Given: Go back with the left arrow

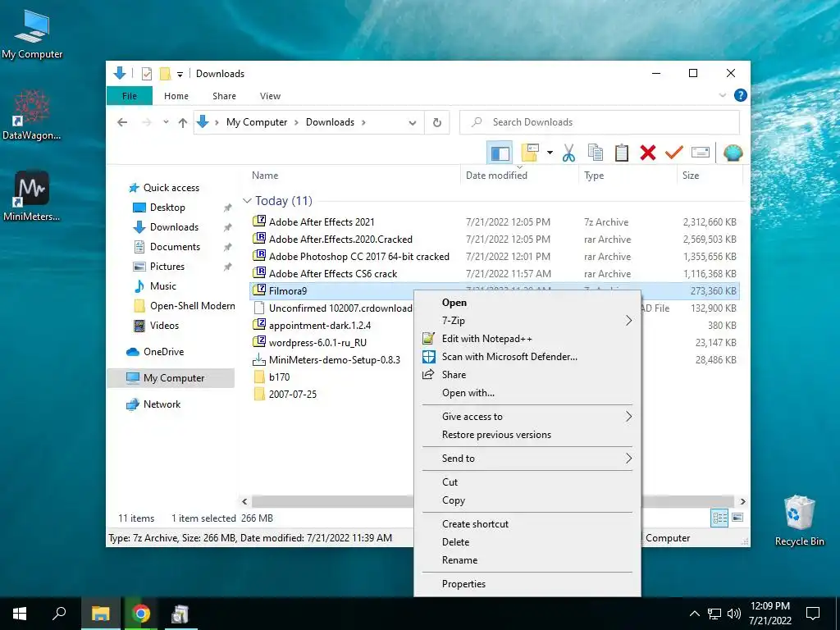Looking at the screenshot, I should (x=123, y=123).
